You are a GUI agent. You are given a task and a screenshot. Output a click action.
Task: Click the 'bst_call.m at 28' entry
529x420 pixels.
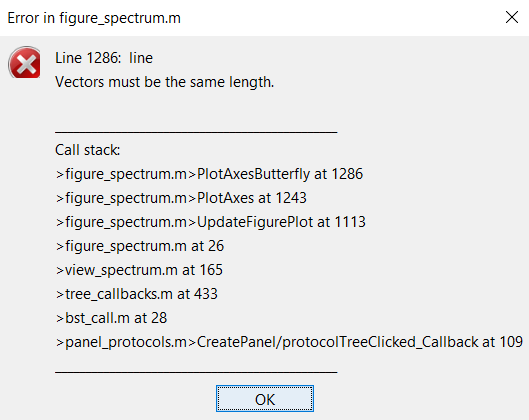111,318
